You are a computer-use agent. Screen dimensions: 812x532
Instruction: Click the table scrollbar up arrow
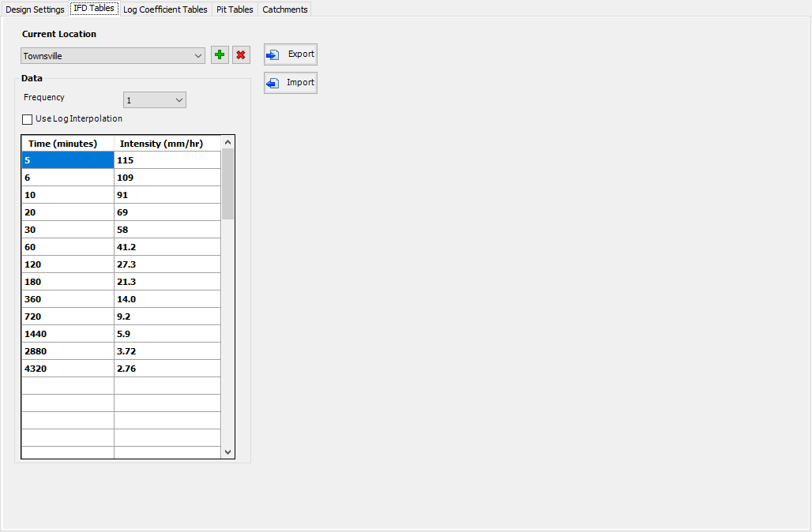tap(227, 143)
